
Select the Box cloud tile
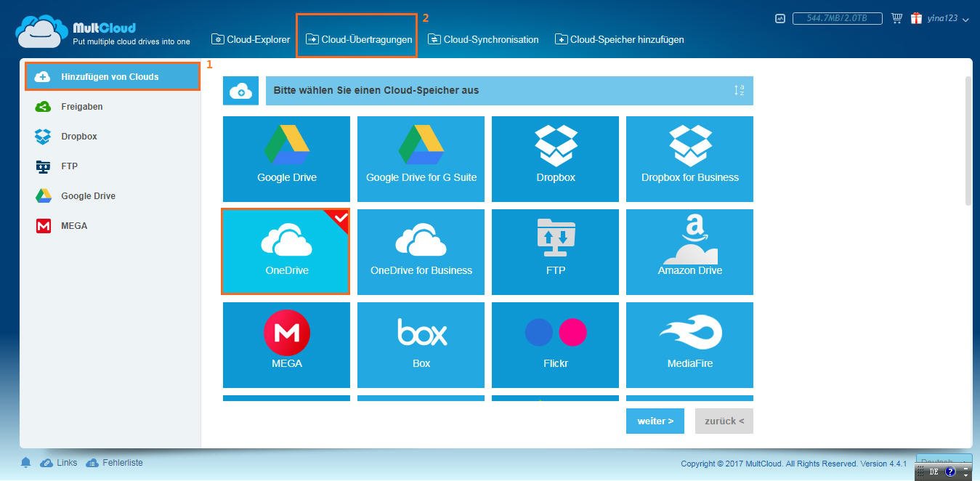pos(421,345)
